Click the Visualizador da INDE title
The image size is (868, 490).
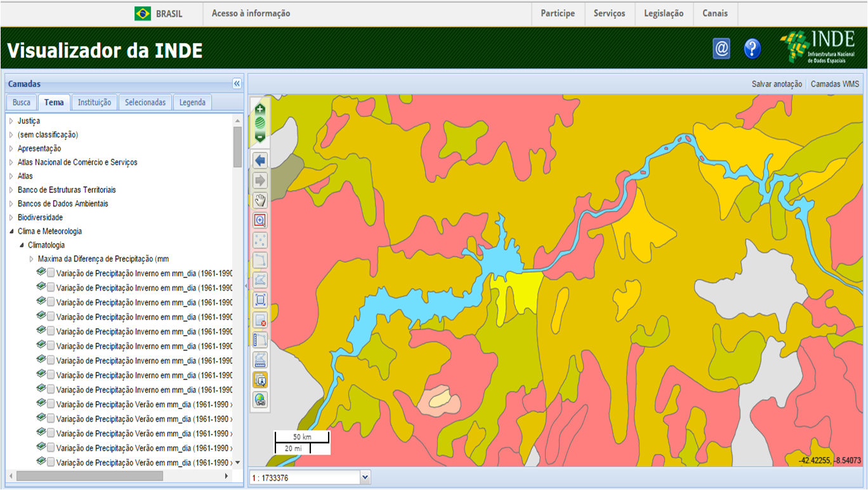point(105,50)
